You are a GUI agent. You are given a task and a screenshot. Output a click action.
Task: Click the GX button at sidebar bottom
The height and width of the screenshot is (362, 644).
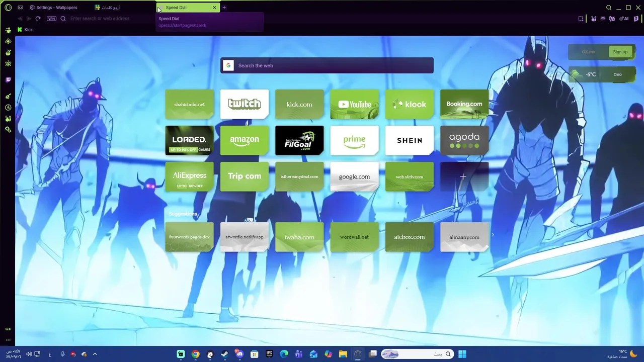tap(8, 329)
